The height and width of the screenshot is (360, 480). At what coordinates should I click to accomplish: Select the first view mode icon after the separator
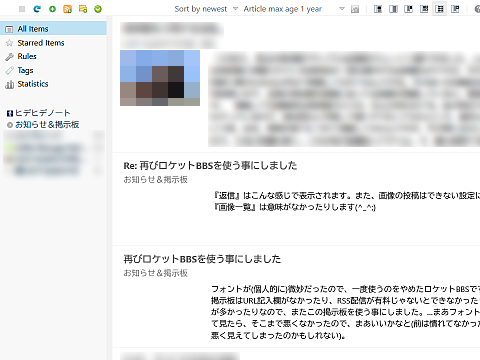pyautogui.click(x=378, y=9)
